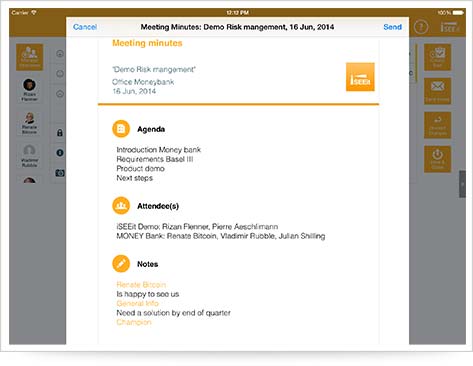Tap agenda item Introduction Money bank
Viewport: 473px width, 366px height.
point(159,150)
